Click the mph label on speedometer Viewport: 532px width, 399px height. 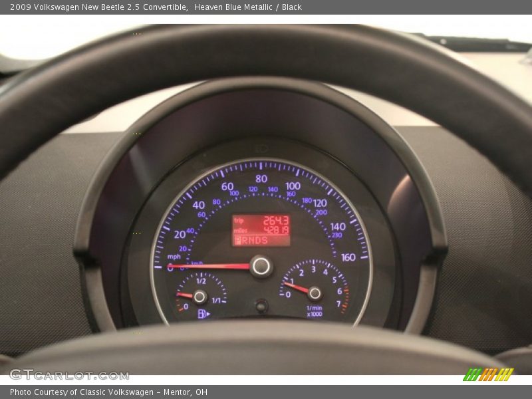(174, 256)
